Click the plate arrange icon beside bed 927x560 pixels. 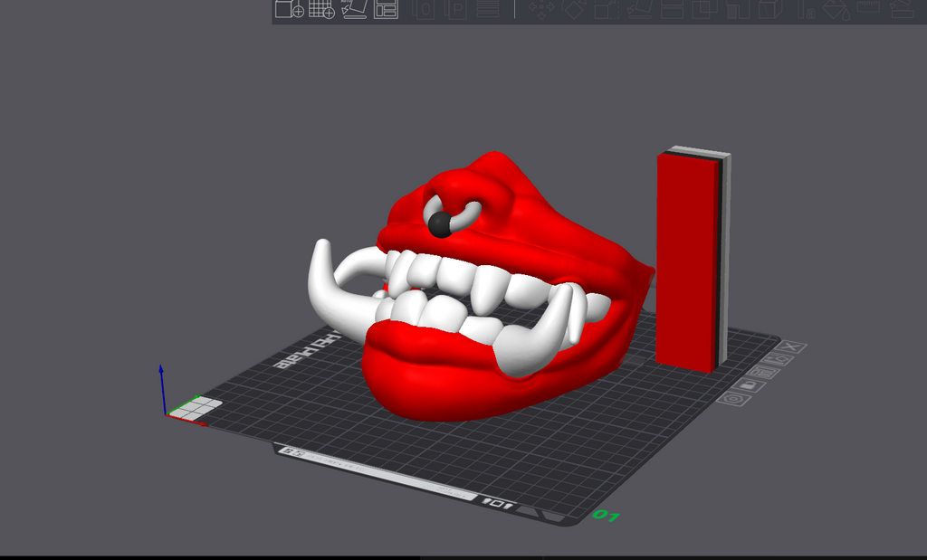[x=763, y=372]
